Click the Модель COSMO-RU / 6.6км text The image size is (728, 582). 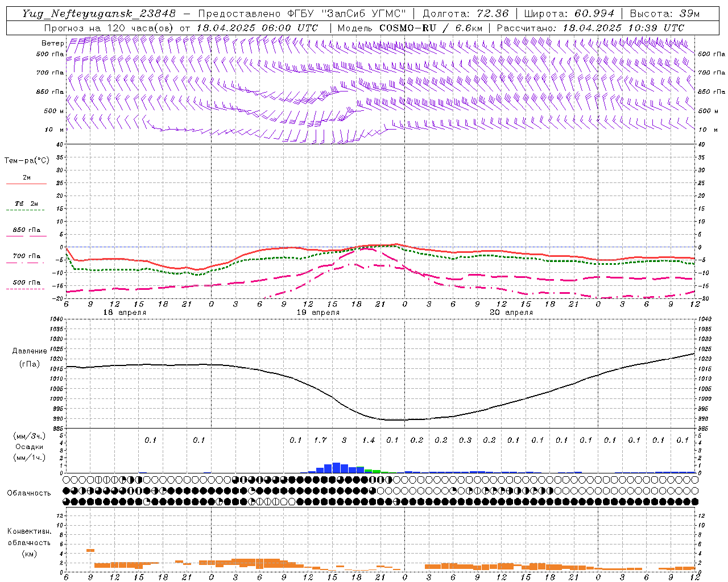411,28
